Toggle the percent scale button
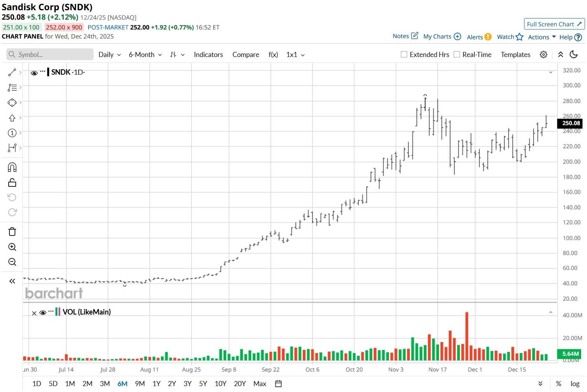Screen dimensions: 587x392 point(559,384)
